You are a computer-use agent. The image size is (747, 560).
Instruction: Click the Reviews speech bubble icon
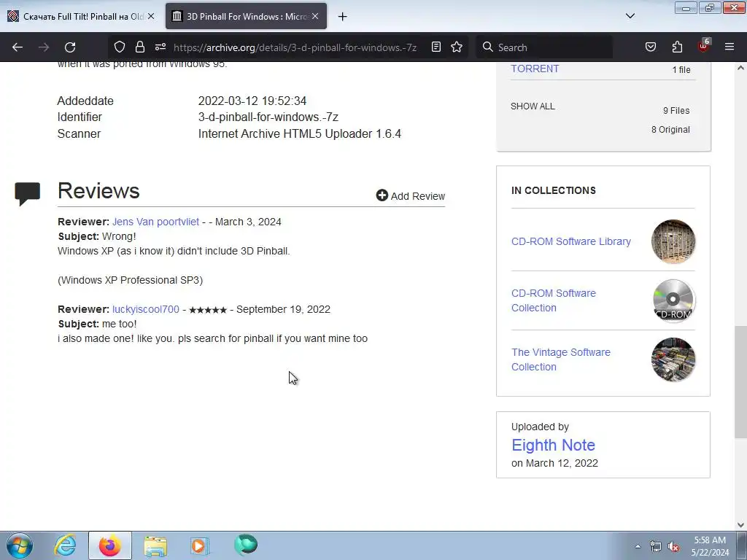coord(27,194)
